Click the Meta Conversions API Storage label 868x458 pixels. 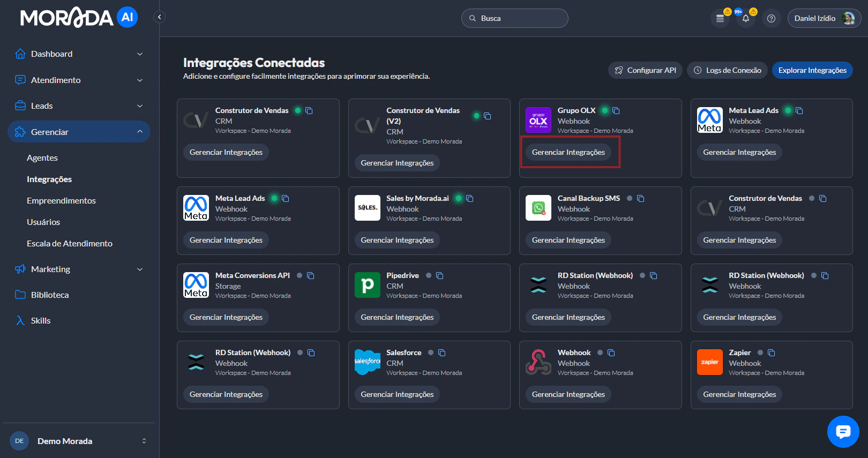point(228,286)
